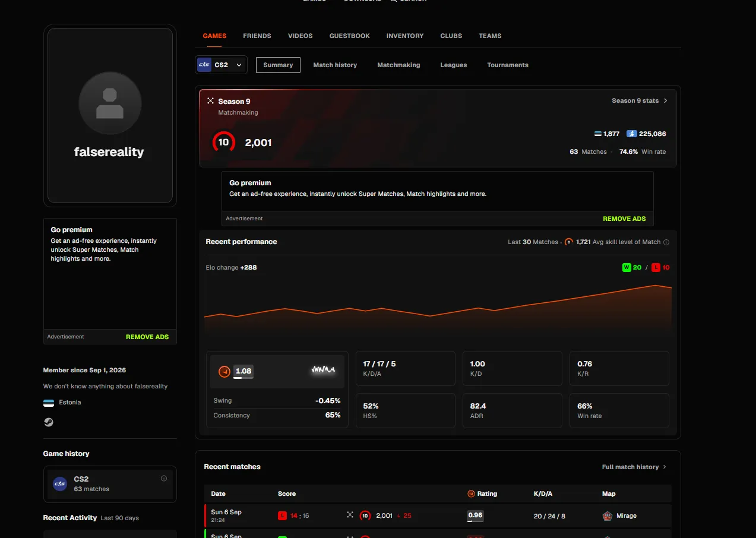
Task: Select the Leagues sub-tab
Action: pos(454,65)
